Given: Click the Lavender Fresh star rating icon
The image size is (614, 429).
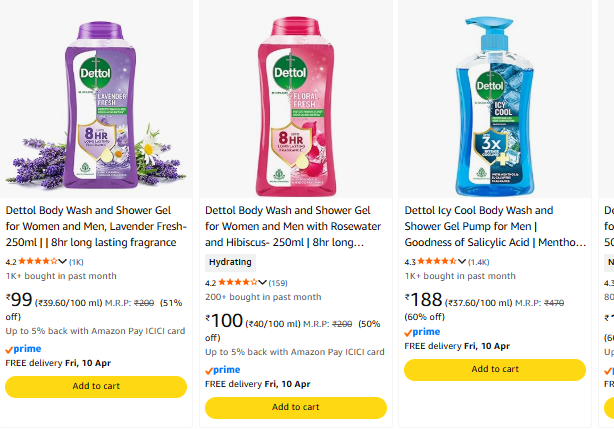Looking at the screenshot, I should tap(38, 261).
